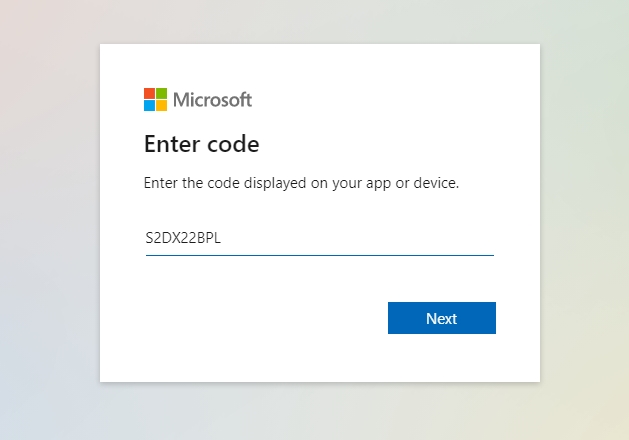Viewport: 629px width, 440px height.
Task: Click the "Enter code" heading
Action: pyautogui.click(x=202, y=144)
